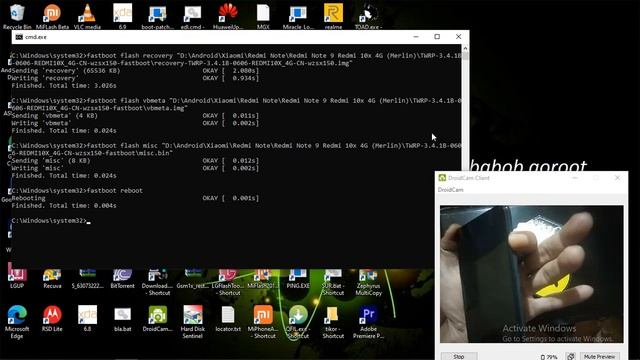Launch the Hard Disk Sentinel icon

pyautogui.click(x=193, y=322)
